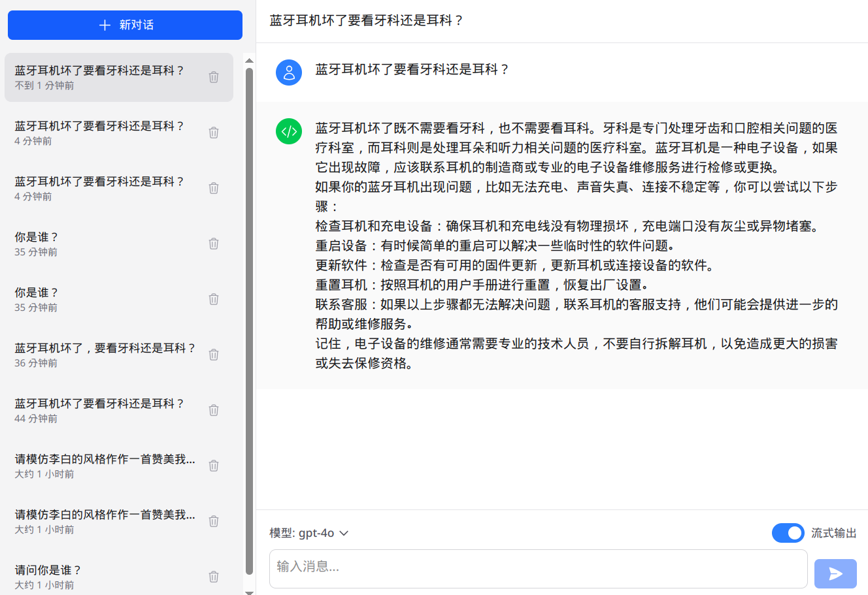Click the green assistant code avatar icon
The width and height of the screenshot is (868, 595).
click(289, 131)
